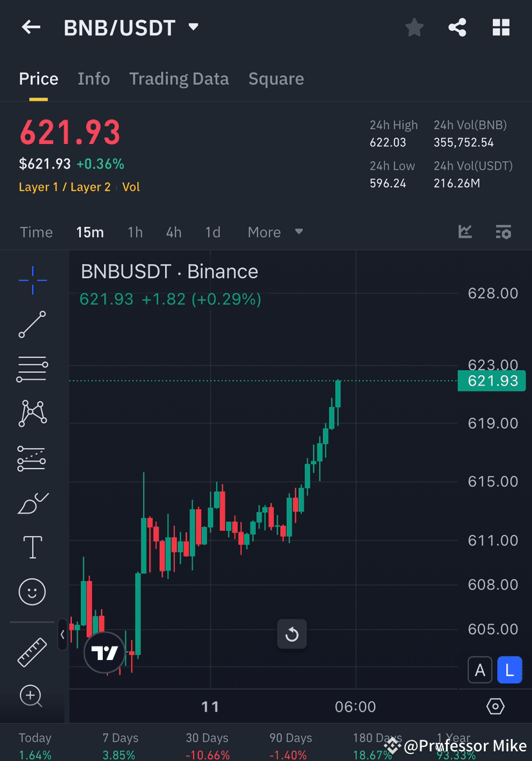Expand the More timeframes dropdown
The image size is (532, 761).
(274, 232)
